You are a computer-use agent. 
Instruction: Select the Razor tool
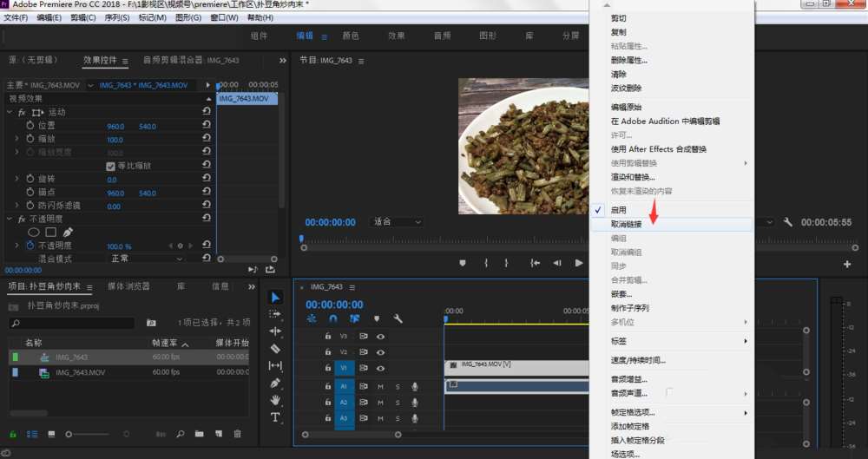(275, 348)
